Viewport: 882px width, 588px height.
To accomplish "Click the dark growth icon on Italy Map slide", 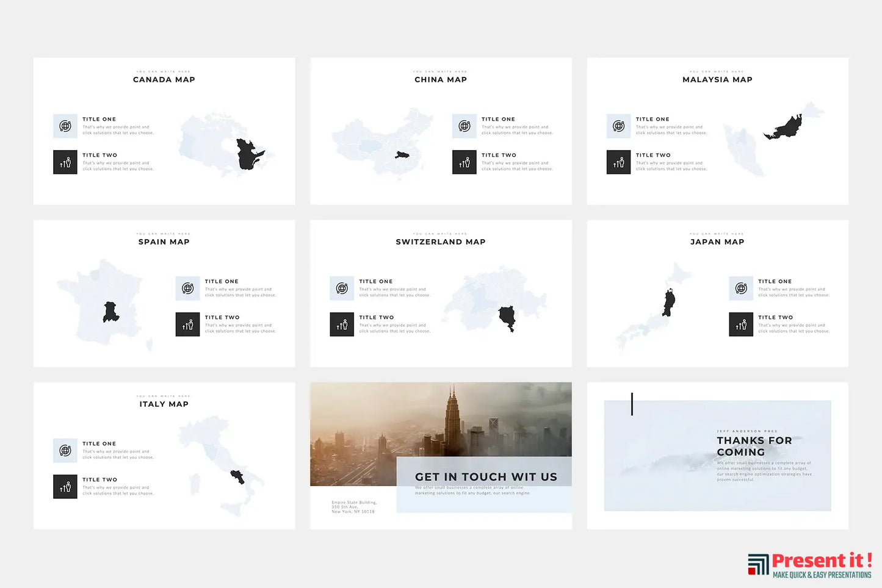I will [x=65, y=487].
